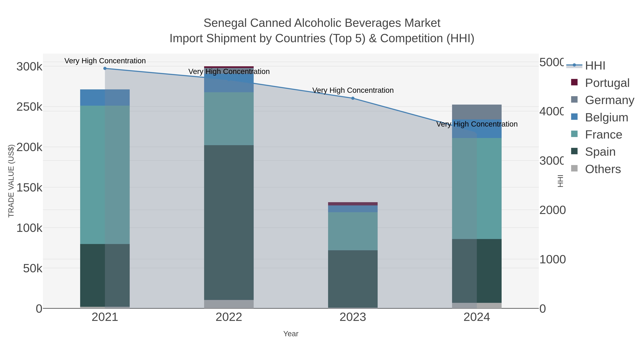Screen dimensions: 644x362
Task: Click the Spain segment of the 2023 bar
Action: [x=353, y=279]
